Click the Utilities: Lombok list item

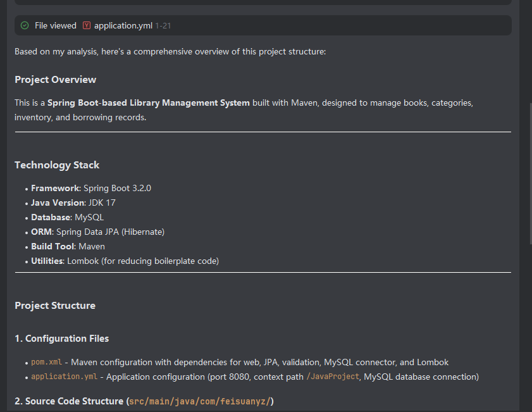coord(125,261)
